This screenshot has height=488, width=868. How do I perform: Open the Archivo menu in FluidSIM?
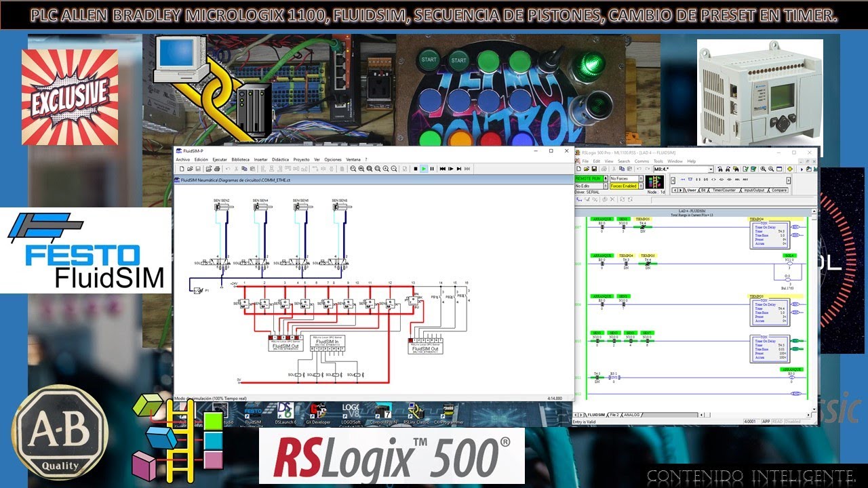182,159
